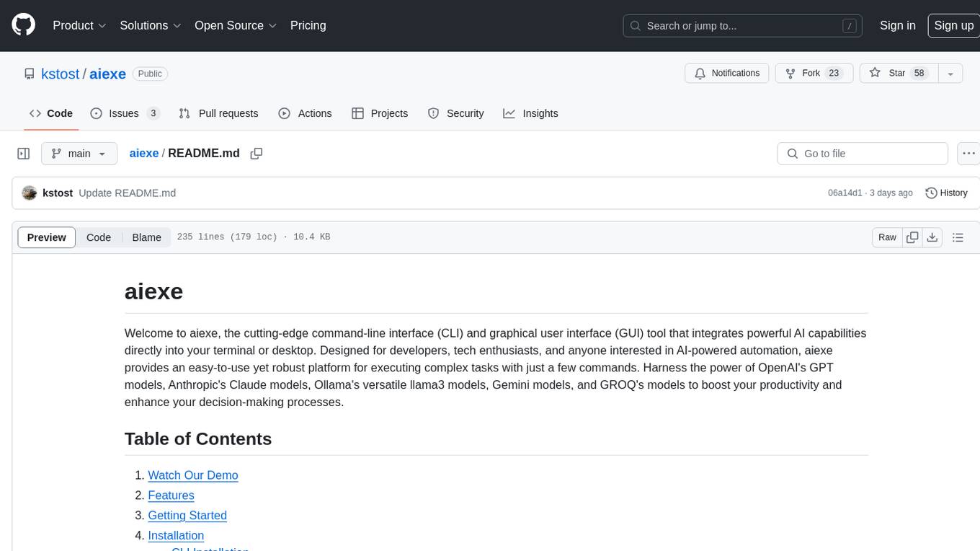Expand the Product menu
This screenshot has width=980, height=551.
tap(79, 25)
